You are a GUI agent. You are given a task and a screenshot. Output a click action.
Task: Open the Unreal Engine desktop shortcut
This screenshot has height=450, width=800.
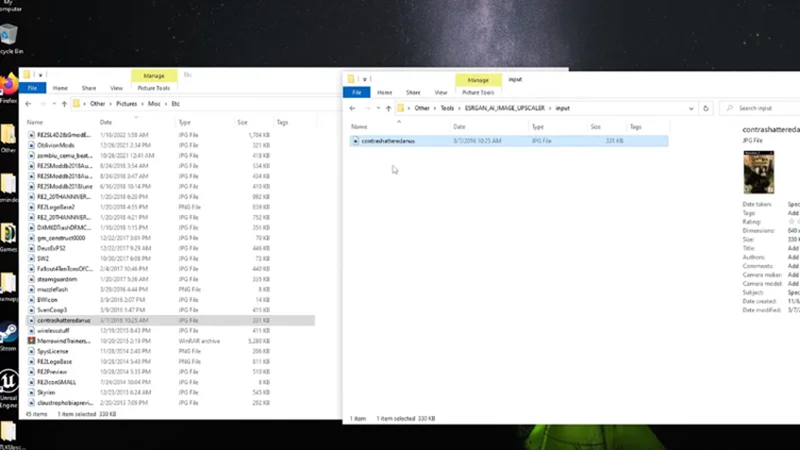click(9, 389)
